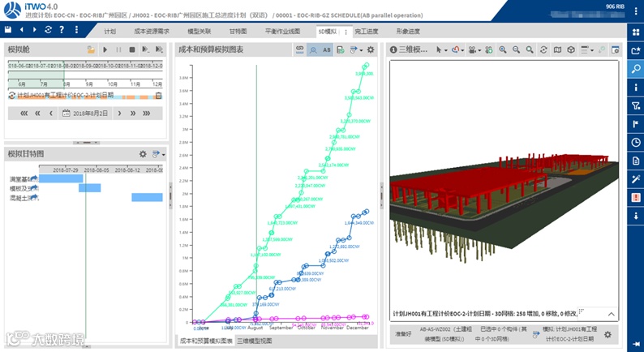Screen dimensions: 644x352
Task: Step forward one day with single-right arrow
Action: click(x=119, y=114)
